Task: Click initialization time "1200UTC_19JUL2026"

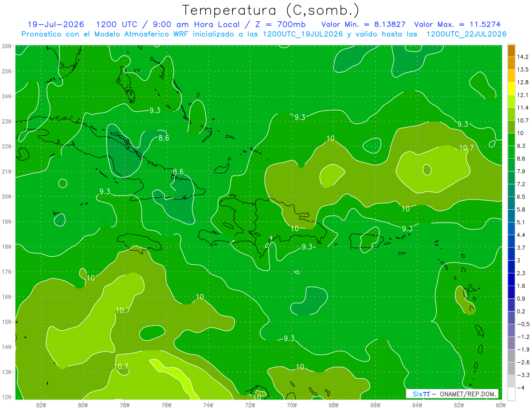Action: click(x=303, y=34)
